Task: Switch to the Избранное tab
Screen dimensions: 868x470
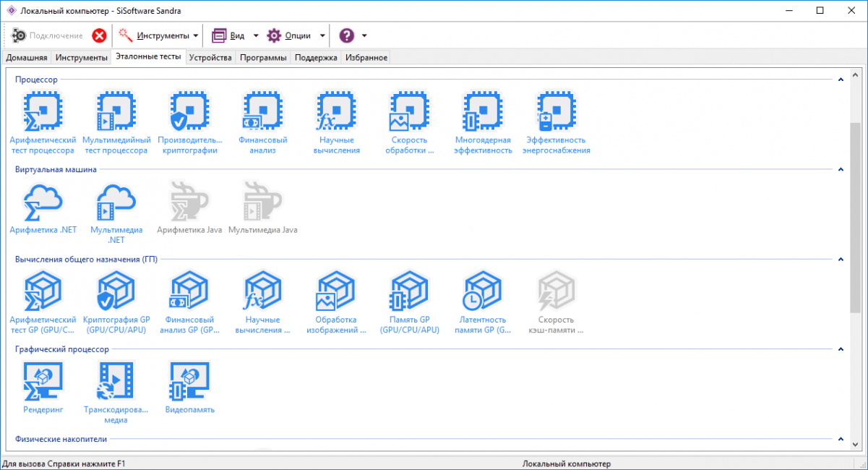Action: click(366, 58)
